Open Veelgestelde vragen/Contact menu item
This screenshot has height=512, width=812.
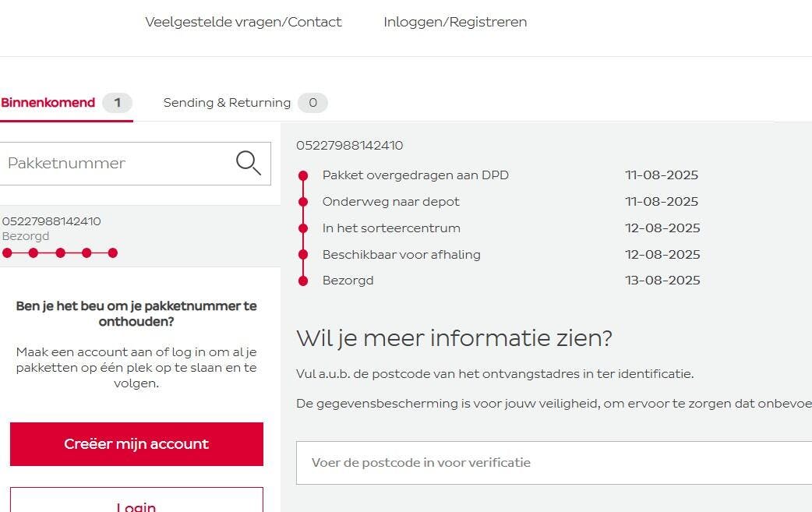point(243,23)
